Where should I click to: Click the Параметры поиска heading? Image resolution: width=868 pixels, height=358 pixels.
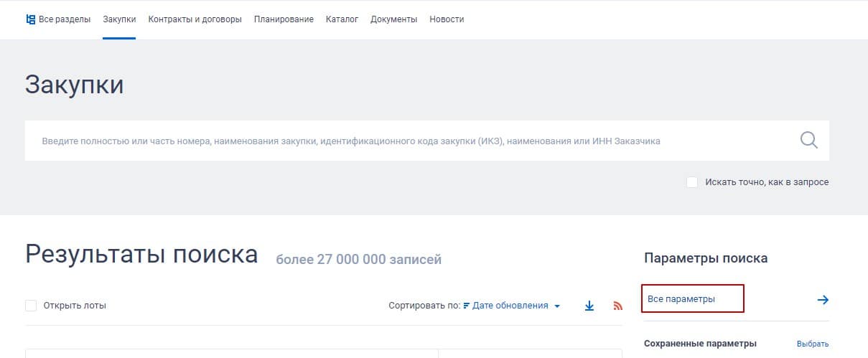706,258
